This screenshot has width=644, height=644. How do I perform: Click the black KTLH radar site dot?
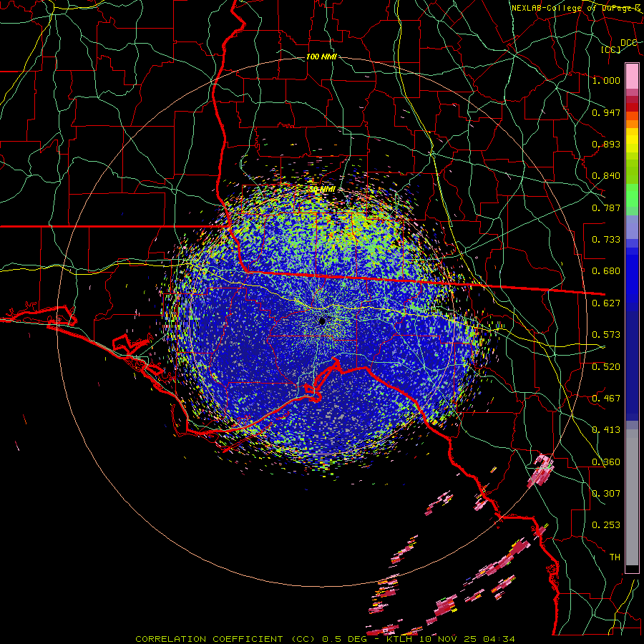click(322, 321)
